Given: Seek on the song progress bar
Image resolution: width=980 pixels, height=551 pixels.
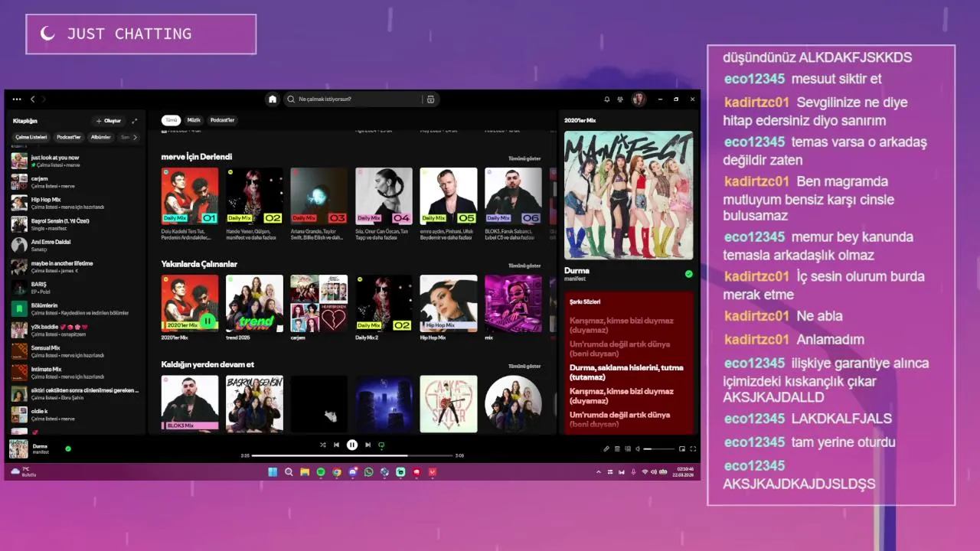Looking at the screenshot, I should [352, 455].
